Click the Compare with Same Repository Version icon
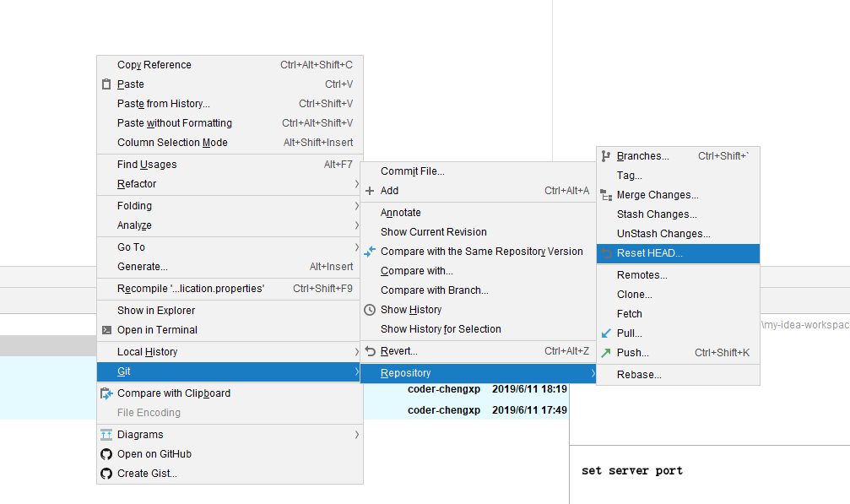 tap(370, 252)
